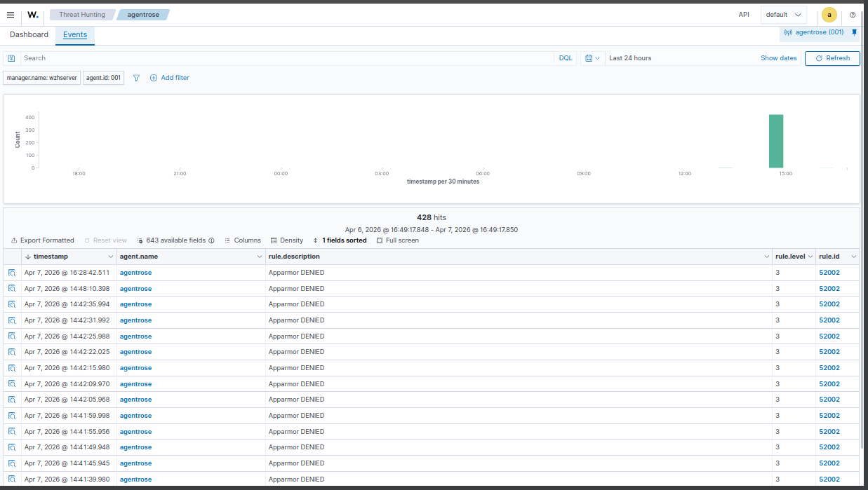Viewport: 868px width, 490px height.
Task: Switch to the Dashboard tab
Action: coord(29,35)
